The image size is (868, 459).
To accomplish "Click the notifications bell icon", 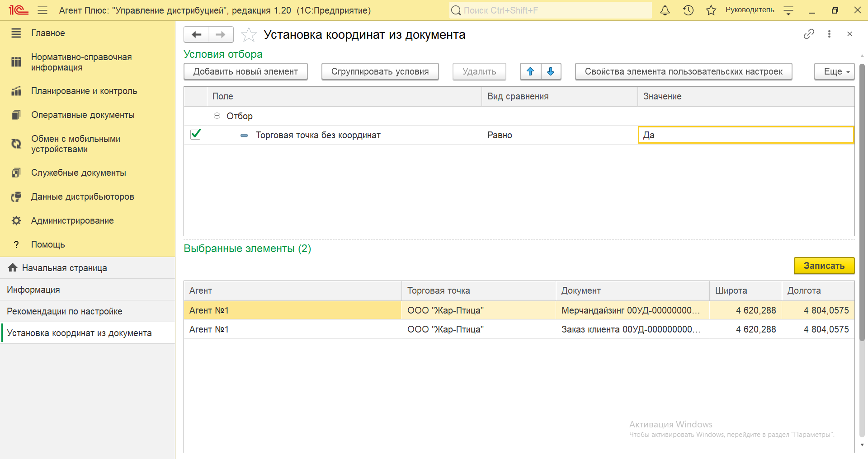I will 665,10.
